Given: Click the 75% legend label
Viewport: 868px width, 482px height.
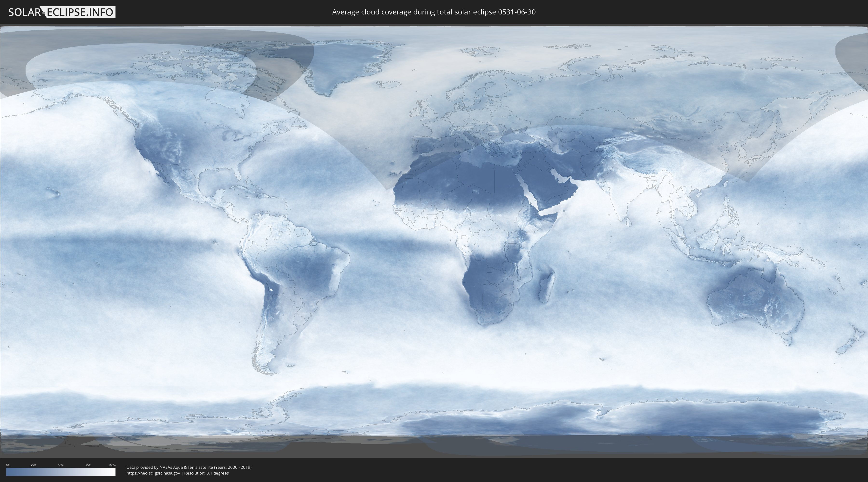Looking at the screenshot, I should 88,465.
